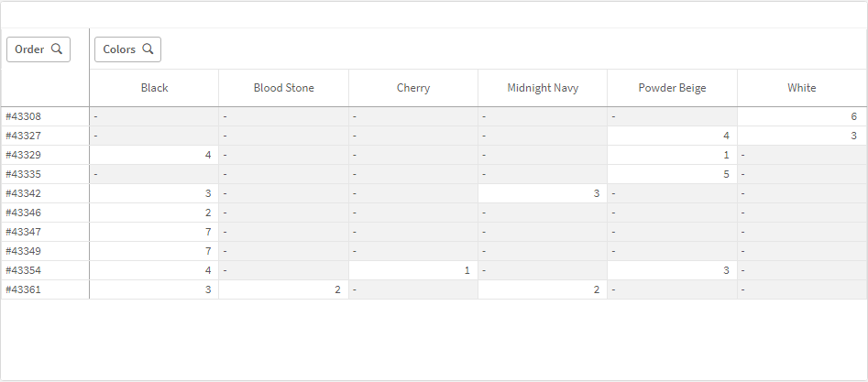
Task: Click order row #43329
Action: coord(23,155)
